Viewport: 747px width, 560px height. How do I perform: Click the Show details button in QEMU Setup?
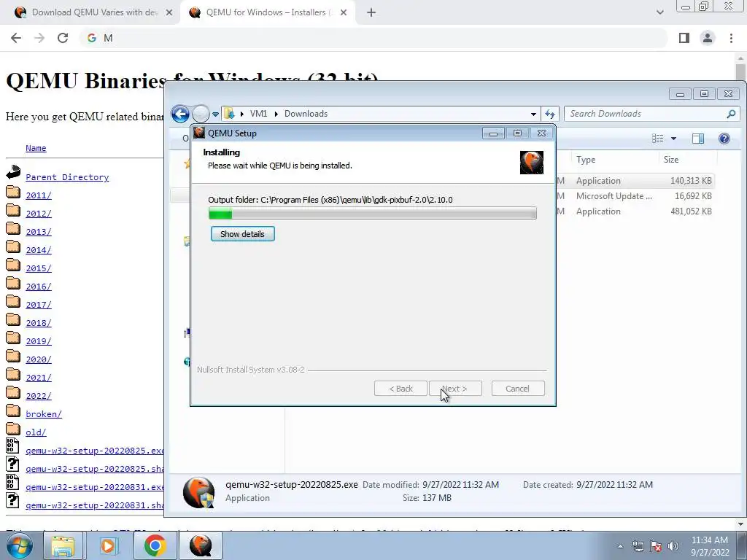(x=242, y=234)
